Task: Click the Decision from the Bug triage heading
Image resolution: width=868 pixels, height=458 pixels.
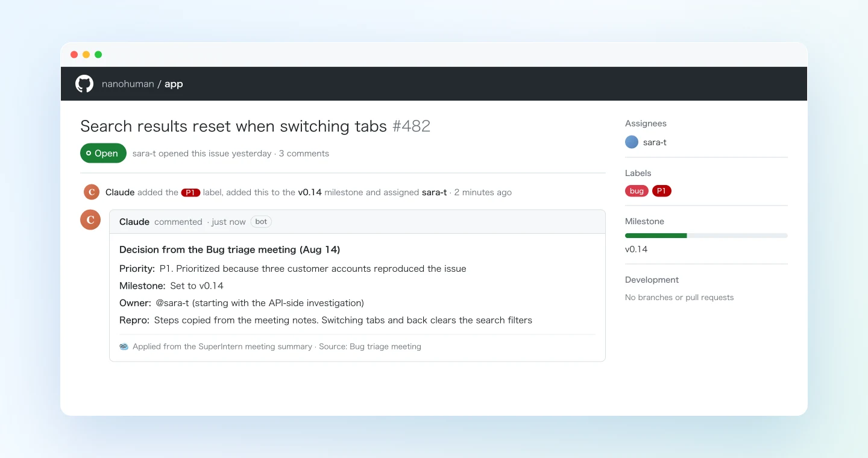Action: point(230,249)
